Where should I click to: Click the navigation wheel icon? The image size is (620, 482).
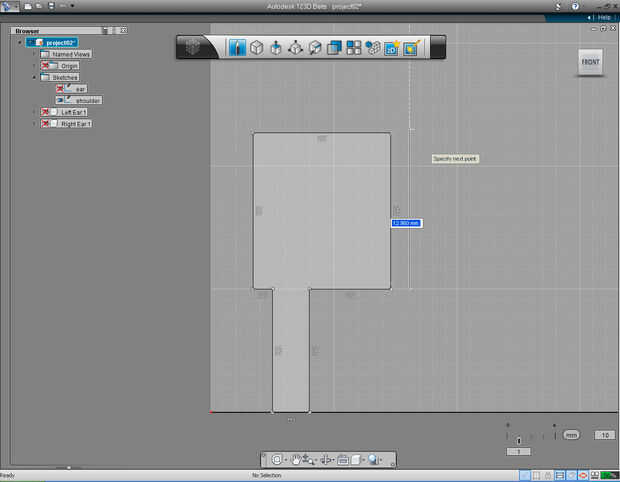tap(276, 459)
